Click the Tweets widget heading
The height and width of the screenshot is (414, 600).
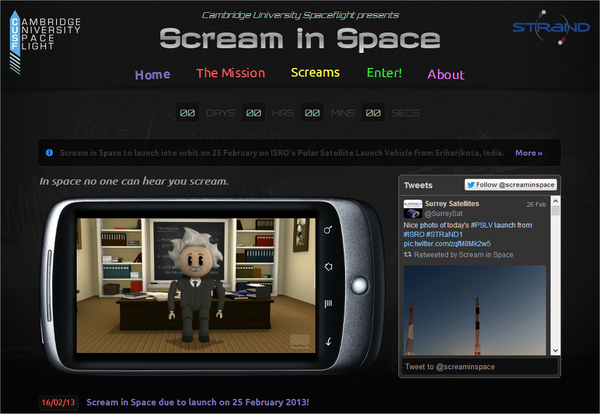point(418,185)
